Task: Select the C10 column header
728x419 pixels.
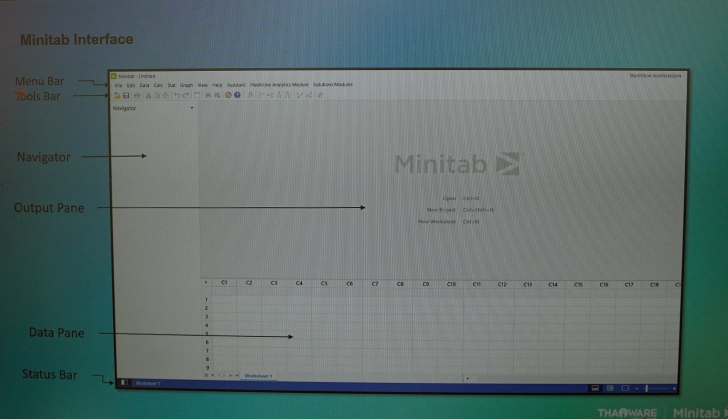Action: (451, 284)
